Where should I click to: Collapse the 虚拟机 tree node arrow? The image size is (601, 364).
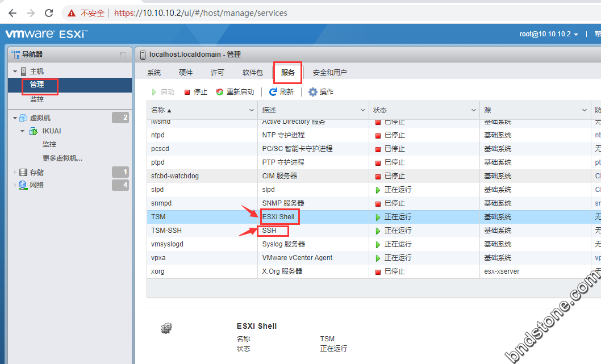(x=15, y=118)
